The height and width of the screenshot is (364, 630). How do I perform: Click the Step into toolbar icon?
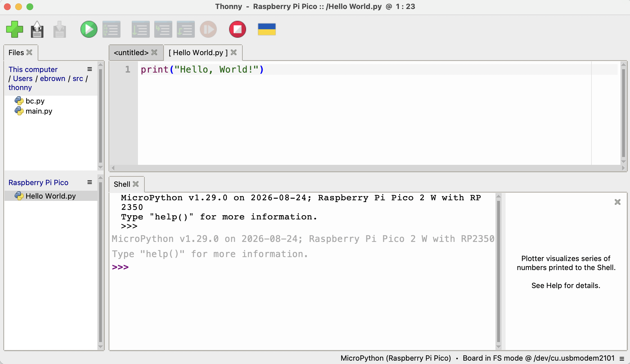163,29
